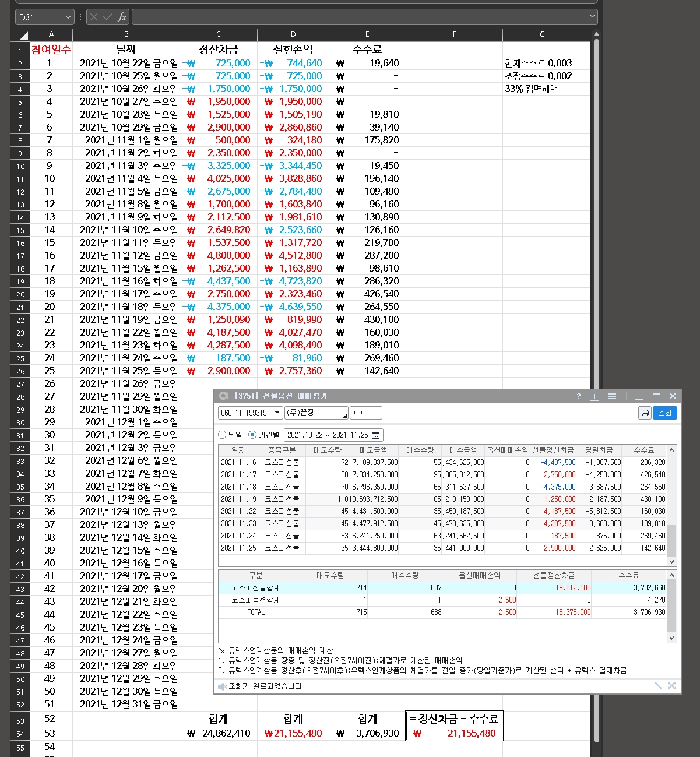Click the help question mark in window 3751
Screen dimensions: 700x757
(x=579, y=396)
